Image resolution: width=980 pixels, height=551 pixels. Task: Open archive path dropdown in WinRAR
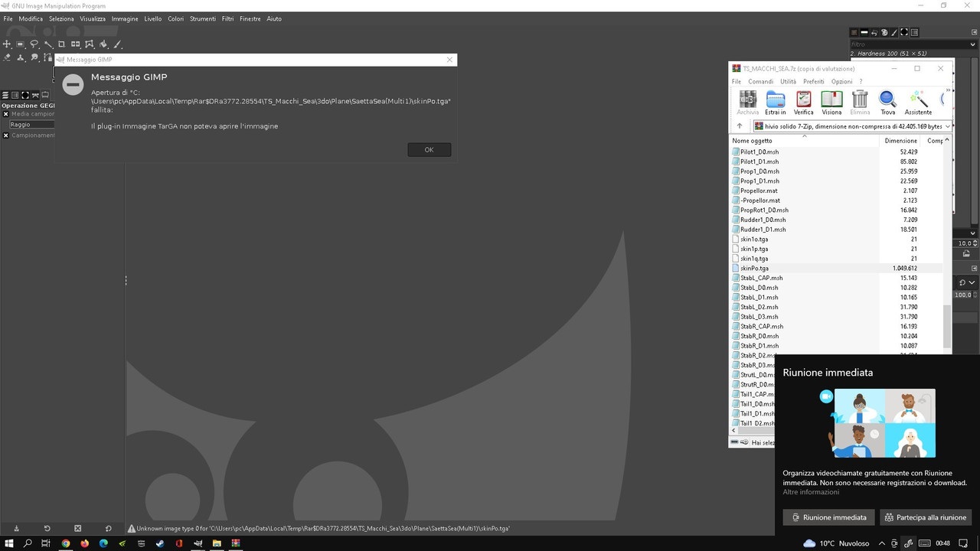click(948, 126)
